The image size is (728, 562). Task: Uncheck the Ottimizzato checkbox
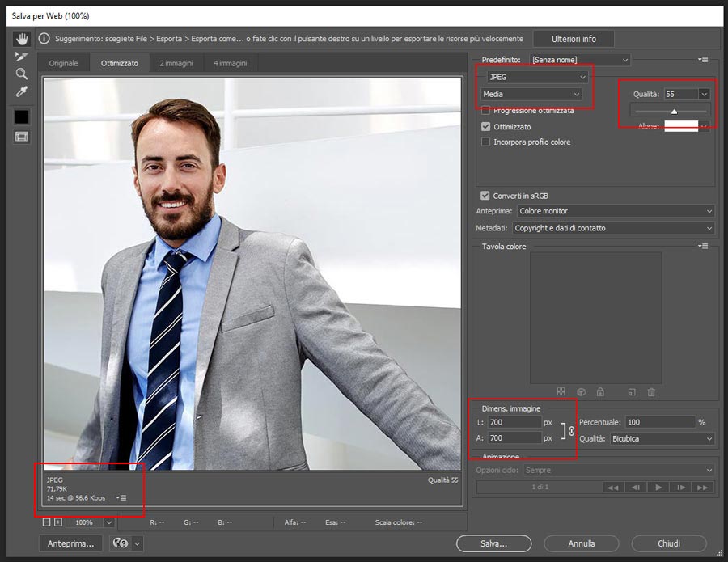pos(485,126)
